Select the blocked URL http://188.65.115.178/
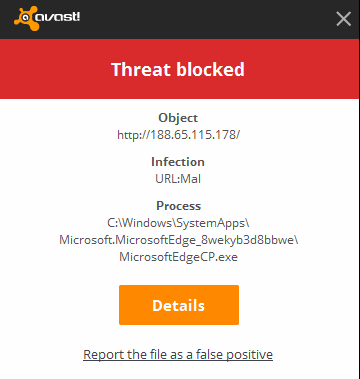This screenshot has height=379, width=360. point(178,135)
